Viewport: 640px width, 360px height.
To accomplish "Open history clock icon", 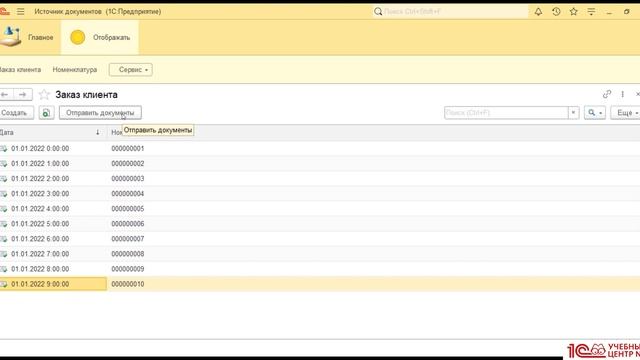I will click(556, 11).
